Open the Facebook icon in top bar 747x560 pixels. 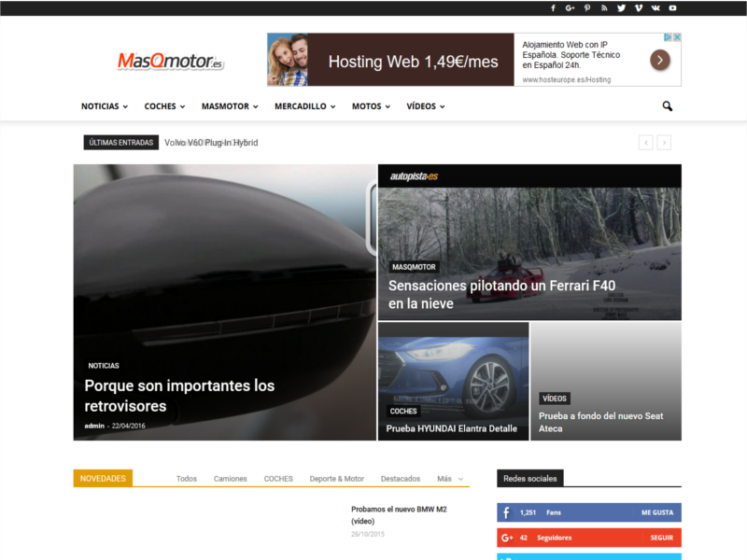tap(553, 8)
